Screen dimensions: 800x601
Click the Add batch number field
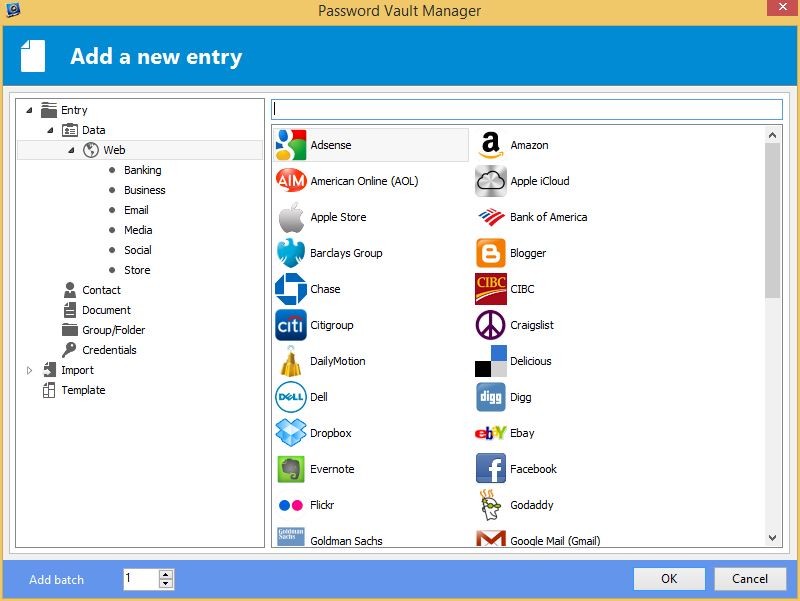click(x=141, y=579)
